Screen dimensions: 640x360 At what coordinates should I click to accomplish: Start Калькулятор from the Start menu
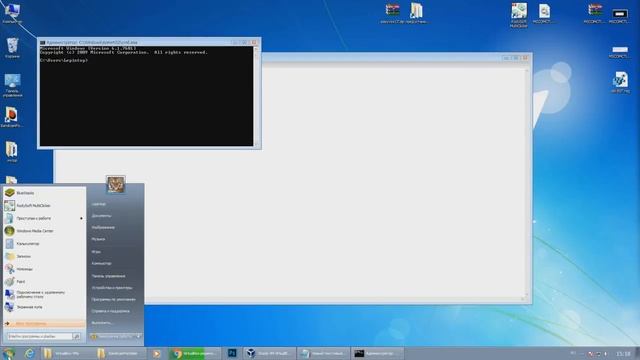(x=44, y=243)
